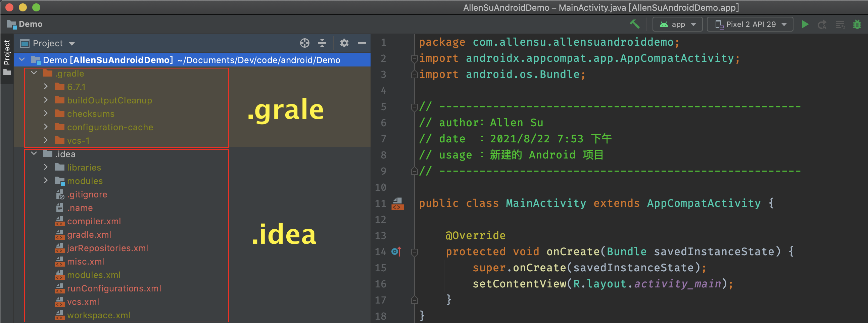
Task: Expand the libraries folder
Action: [46, 167]
